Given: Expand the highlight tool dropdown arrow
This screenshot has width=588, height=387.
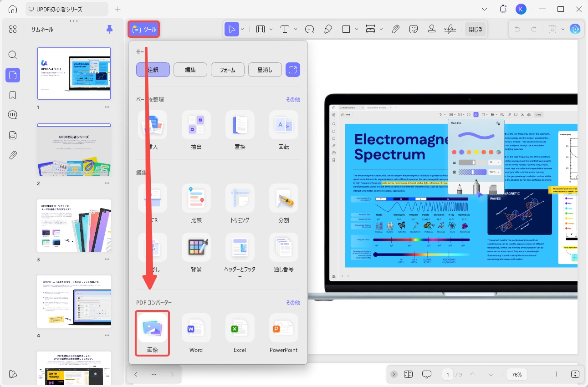Looking at the screenshot, I should coord(271,29).
